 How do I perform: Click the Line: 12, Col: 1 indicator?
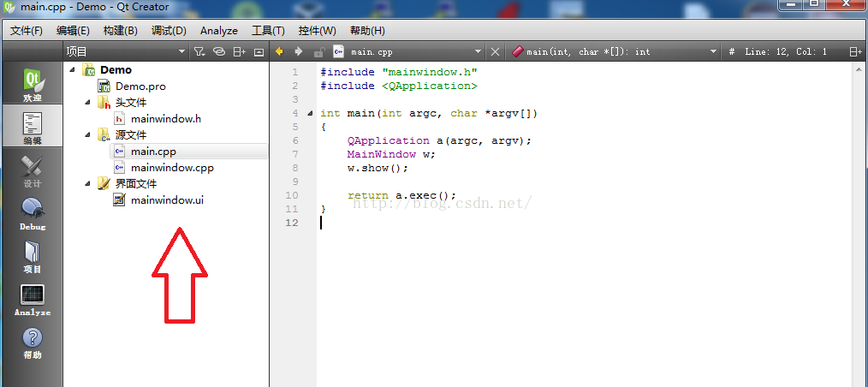tap(786, 51)
